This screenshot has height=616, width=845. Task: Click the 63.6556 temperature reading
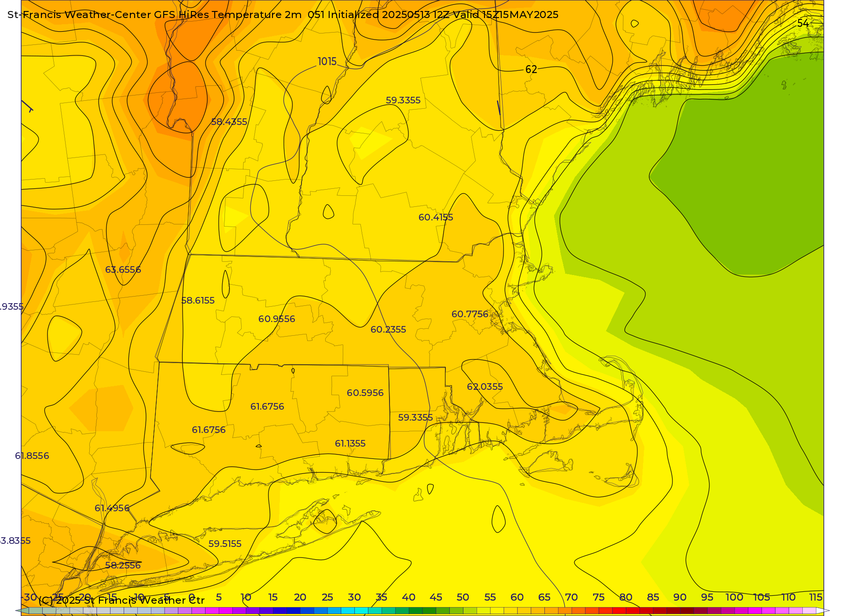coord(123,270)
